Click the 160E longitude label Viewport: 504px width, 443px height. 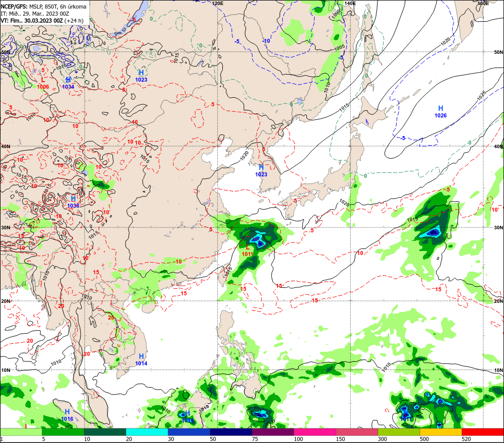pos(483,3)
